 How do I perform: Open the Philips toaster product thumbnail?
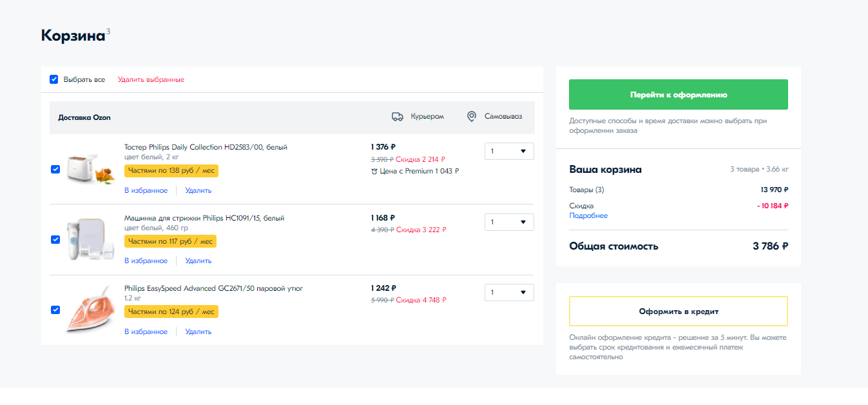point(90,169)
